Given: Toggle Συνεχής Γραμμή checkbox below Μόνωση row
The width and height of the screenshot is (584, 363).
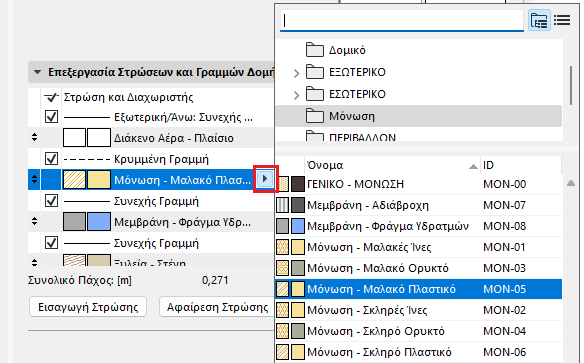Looking at the screenshot, I should [x=51, y=201].
